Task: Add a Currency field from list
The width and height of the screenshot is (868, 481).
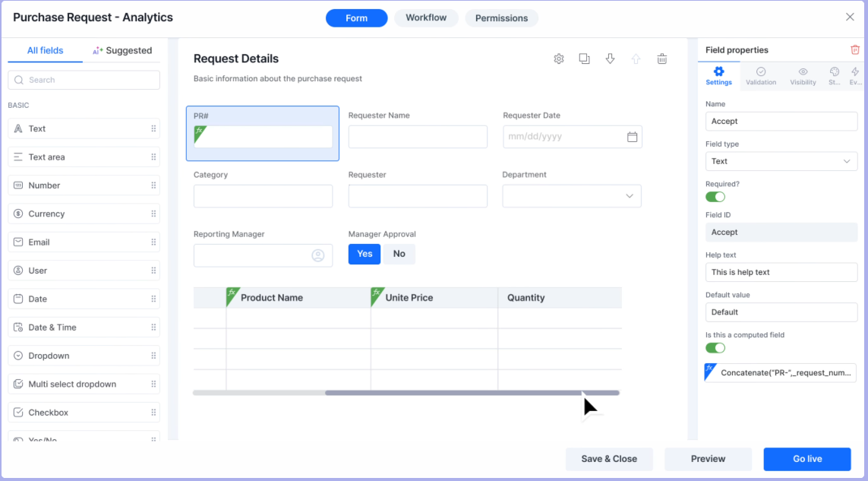Action: [84, 214]
